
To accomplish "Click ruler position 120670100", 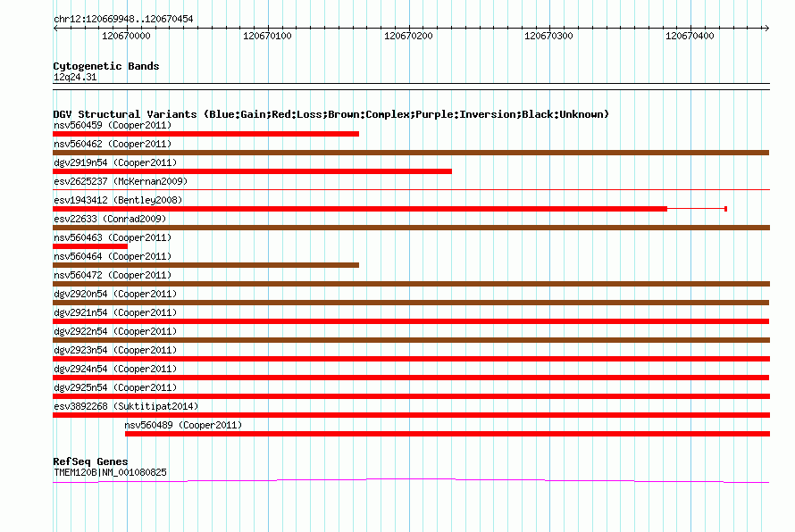I will pos(267,36).
